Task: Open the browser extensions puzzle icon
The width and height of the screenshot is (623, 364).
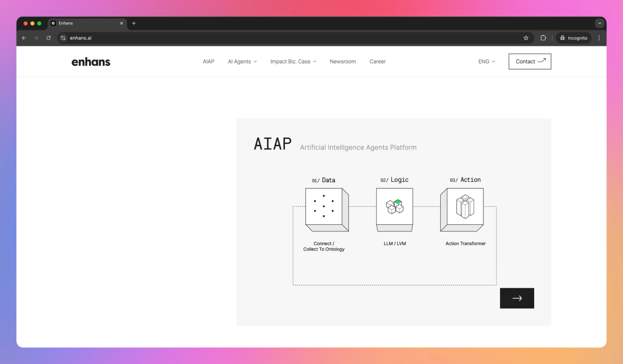Action: click(543, 38)
